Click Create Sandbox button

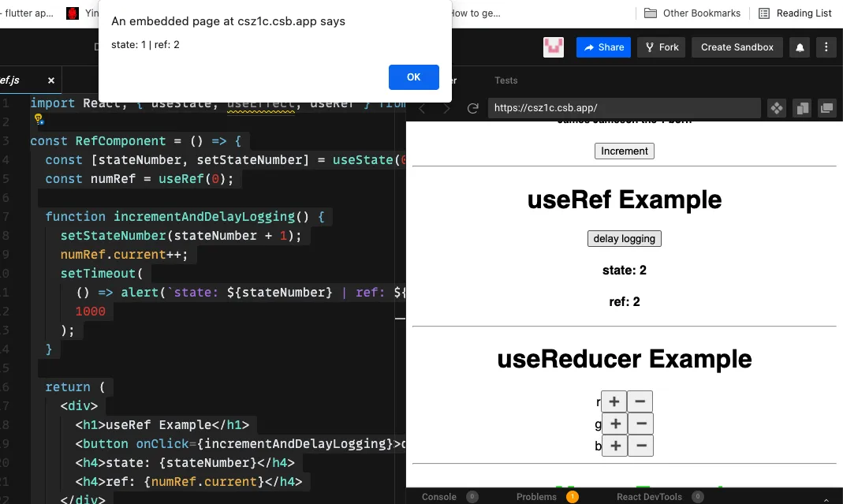pos(737,47)
